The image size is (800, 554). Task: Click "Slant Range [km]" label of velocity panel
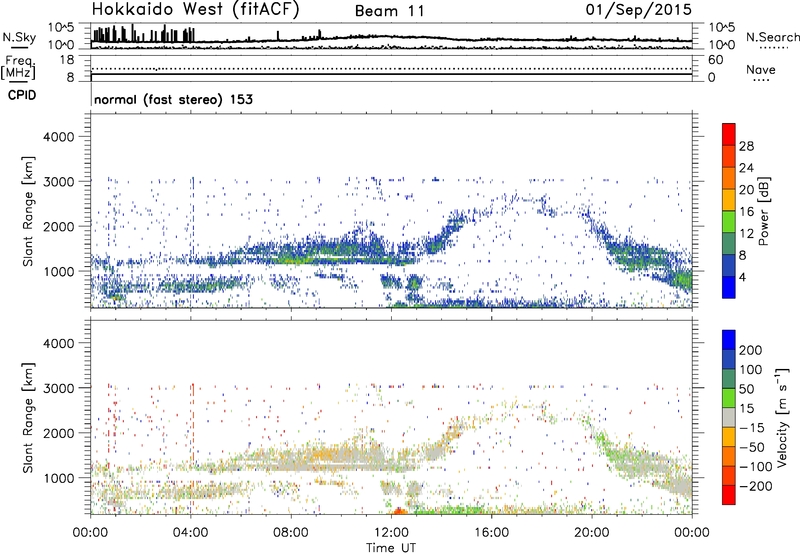pos(28,418)
